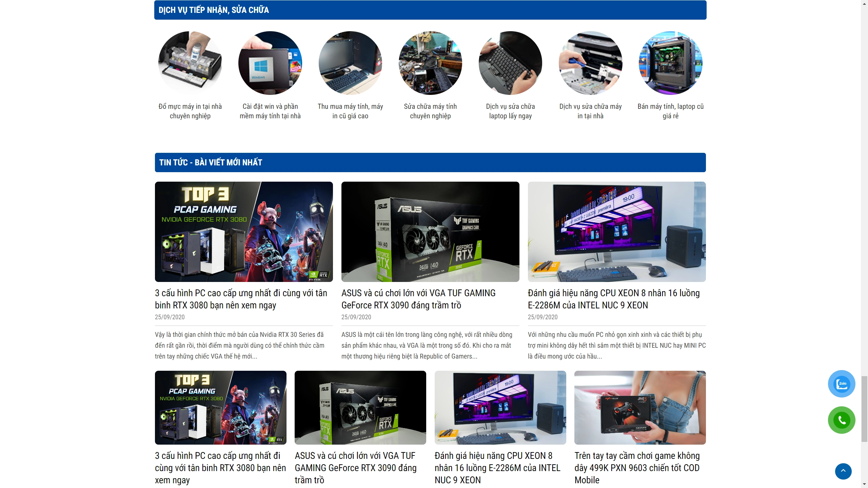Click the excerpt starting 'Vậy là thời gian chính thức'

[240, 345]
